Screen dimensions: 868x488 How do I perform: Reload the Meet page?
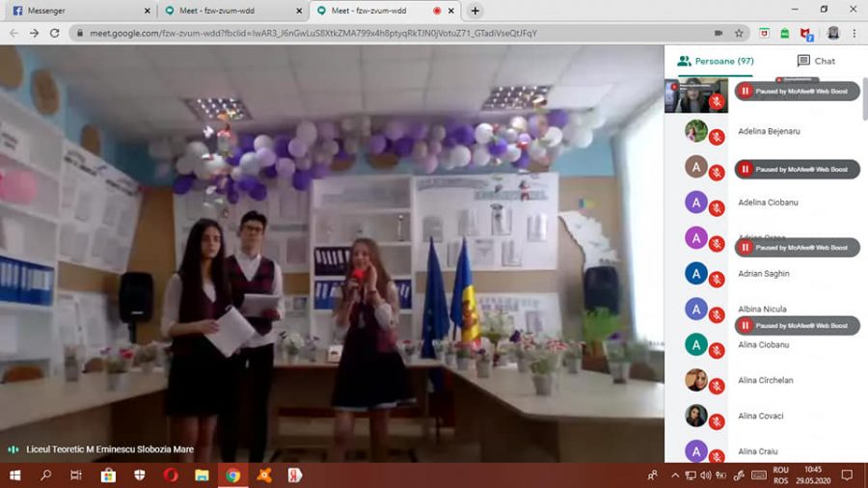click(x=54, y=33)
